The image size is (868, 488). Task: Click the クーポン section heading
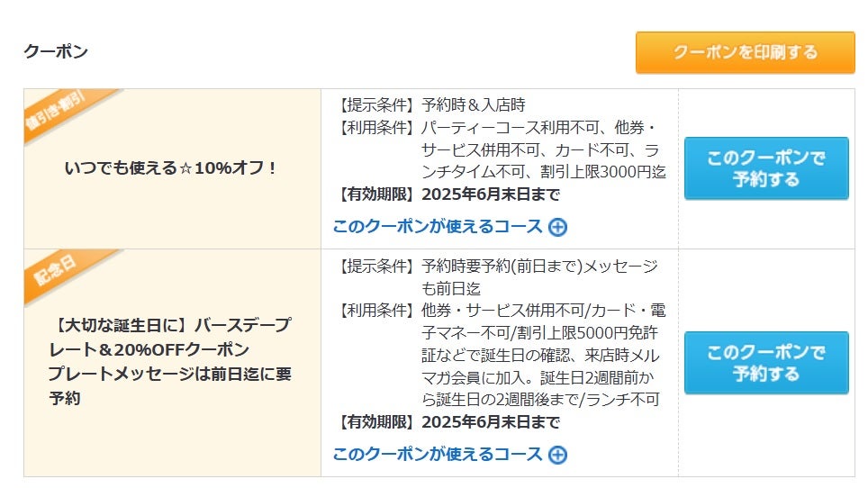click(x=56, y=51)
